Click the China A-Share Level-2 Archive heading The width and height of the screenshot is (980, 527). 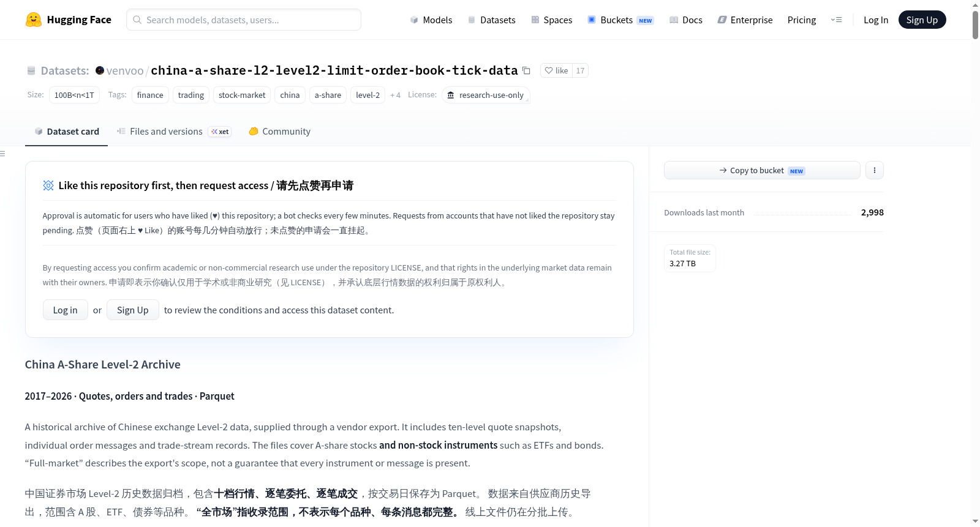tap(103, 364)
